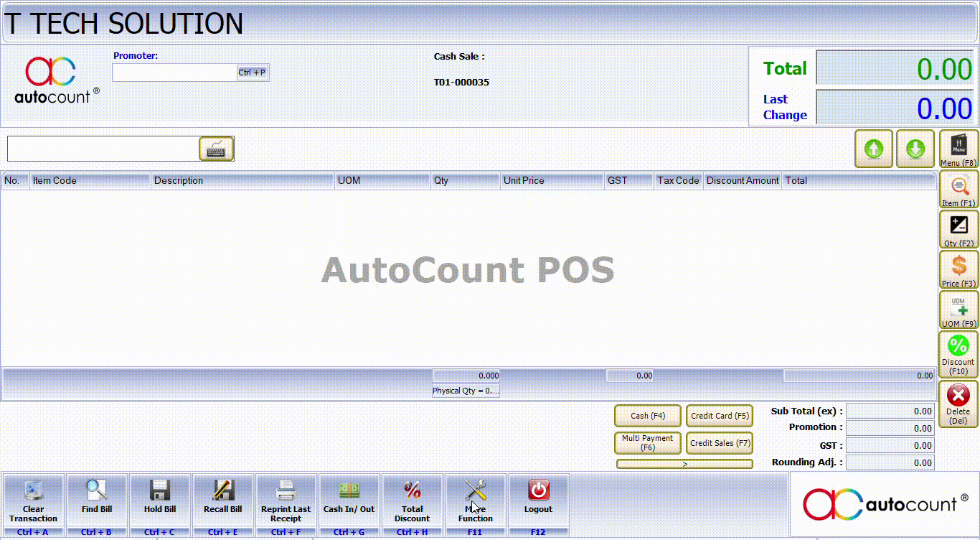Open Item search (F1)

pyautogui.click(x=958, y=190)
